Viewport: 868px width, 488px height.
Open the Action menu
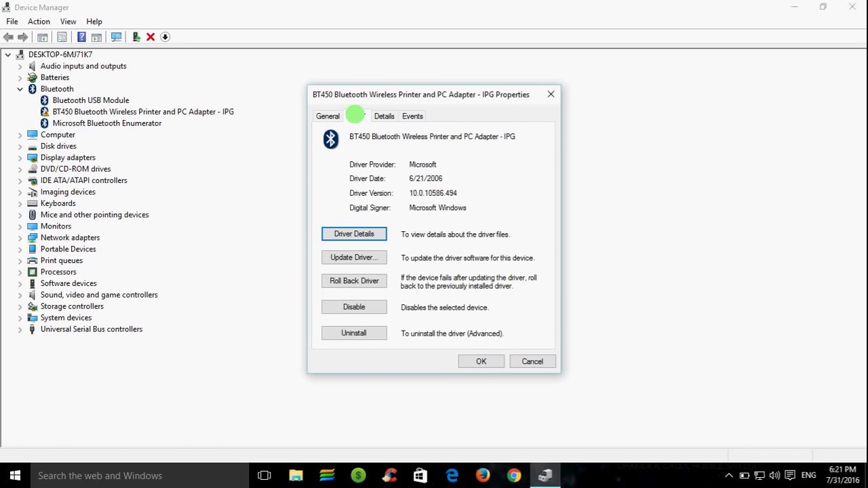(x=39, y=22)
